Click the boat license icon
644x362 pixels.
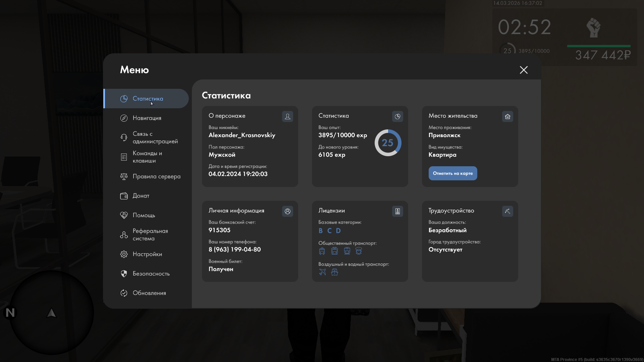pyautogui.click(x=334, y=272)
